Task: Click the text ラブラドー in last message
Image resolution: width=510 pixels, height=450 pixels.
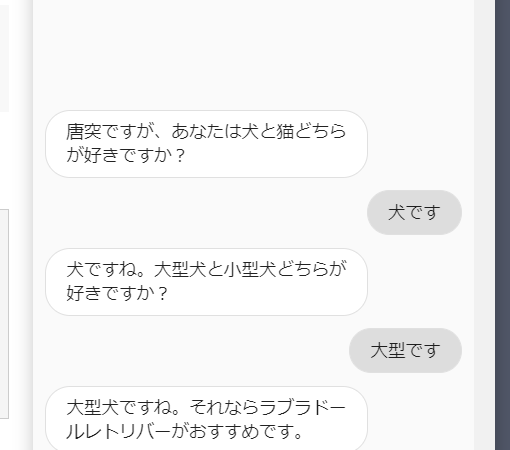Action: coord(302,407)
